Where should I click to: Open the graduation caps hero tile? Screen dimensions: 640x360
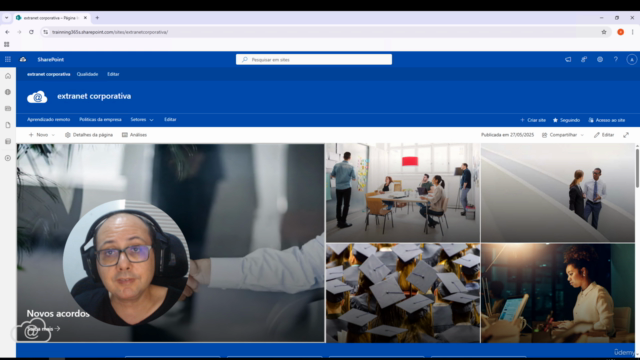click(x=403, y=293)
